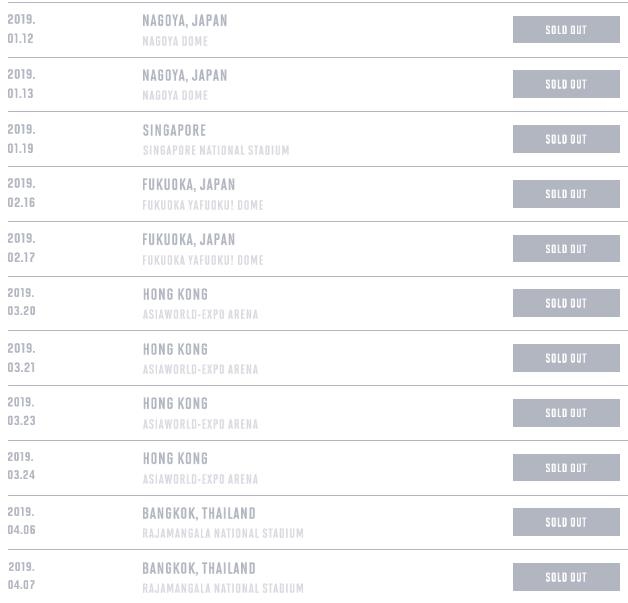Click SOLD OUT for Bangkok 04.07 show
Screen dimensions: 628x603
[x=566, y=577]
